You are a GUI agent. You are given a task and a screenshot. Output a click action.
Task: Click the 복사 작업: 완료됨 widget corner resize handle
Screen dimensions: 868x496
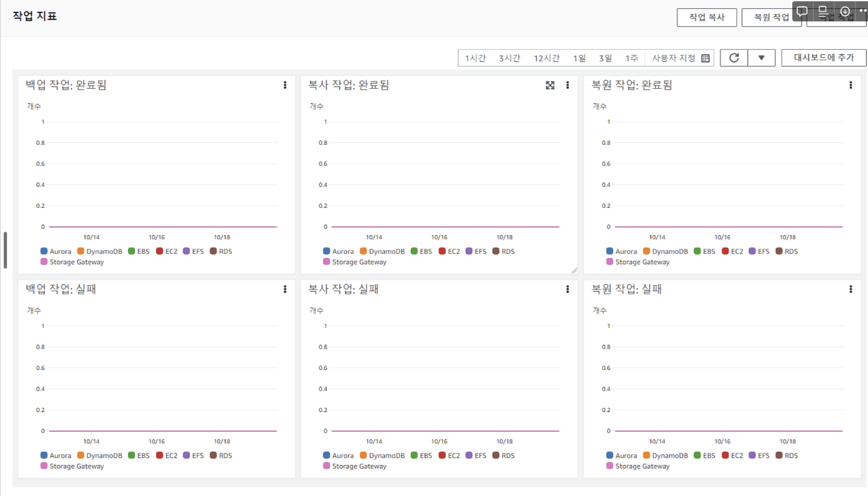point(574,270)
